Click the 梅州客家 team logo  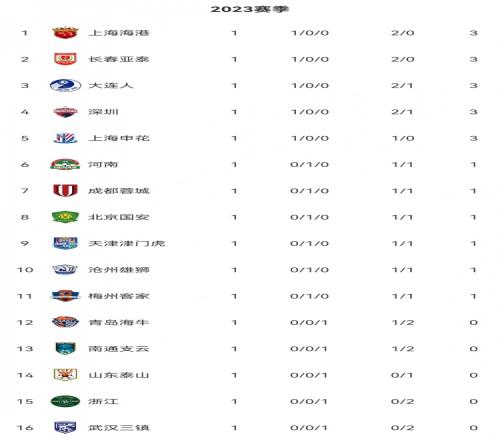pyautogui.click(x=65, y=296)
